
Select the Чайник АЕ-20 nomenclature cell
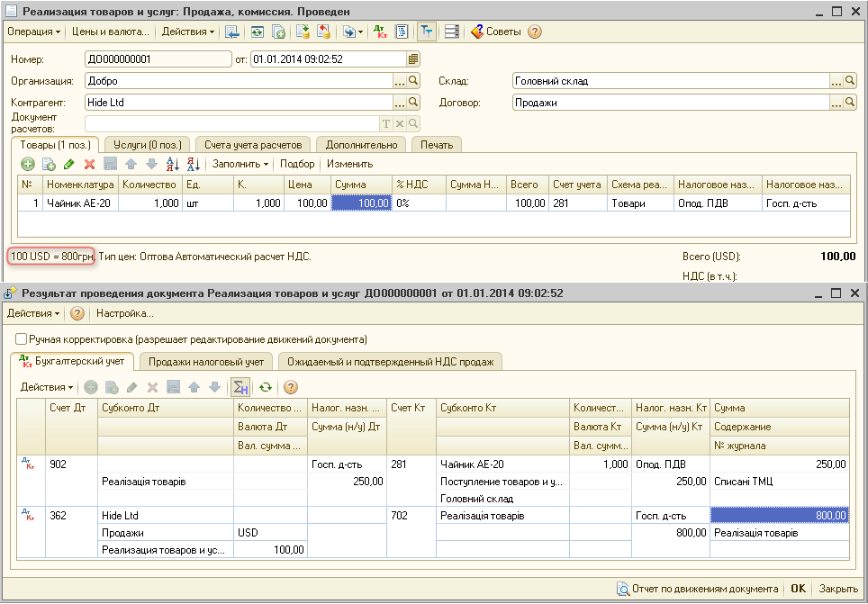coord(80,203)
